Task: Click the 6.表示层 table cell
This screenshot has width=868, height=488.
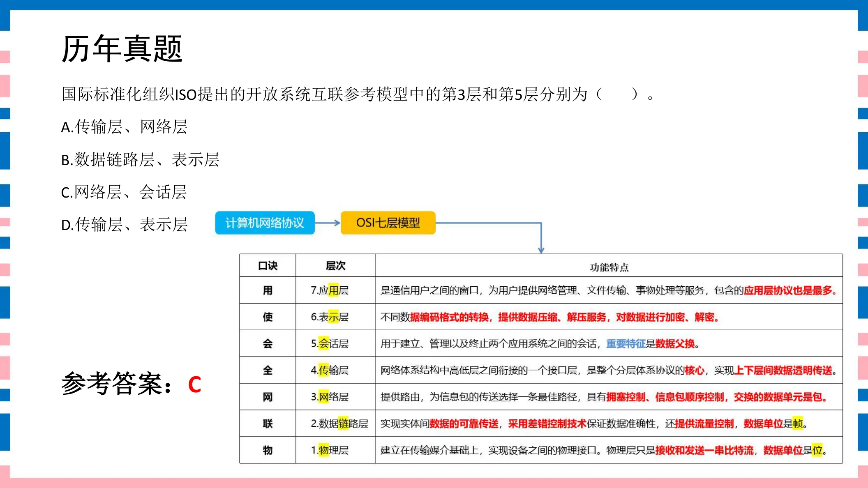Action: pos(335,317)
